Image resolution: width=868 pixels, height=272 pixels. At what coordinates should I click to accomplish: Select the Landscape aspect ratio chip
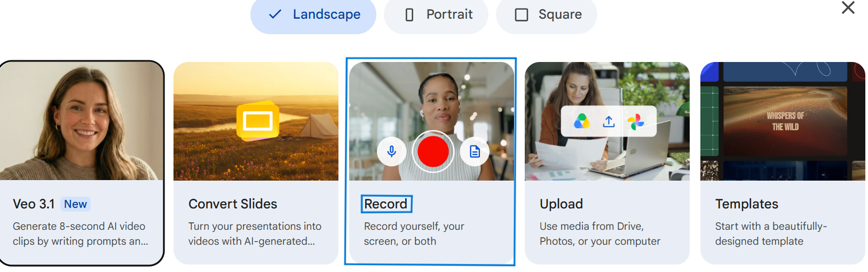[313, 15]
